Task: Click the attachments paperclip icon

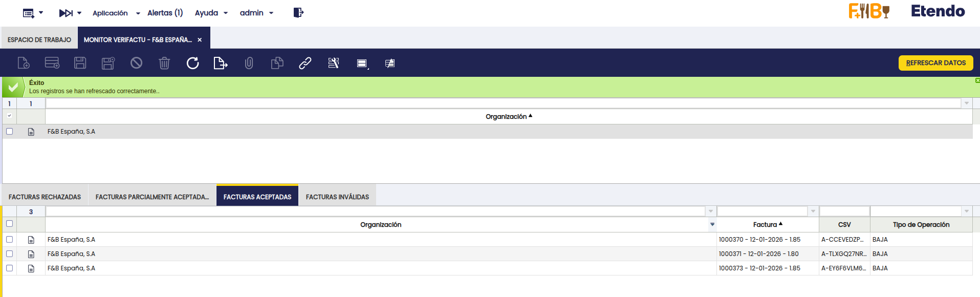Action: pyautogui.click(x=249, y=63)
